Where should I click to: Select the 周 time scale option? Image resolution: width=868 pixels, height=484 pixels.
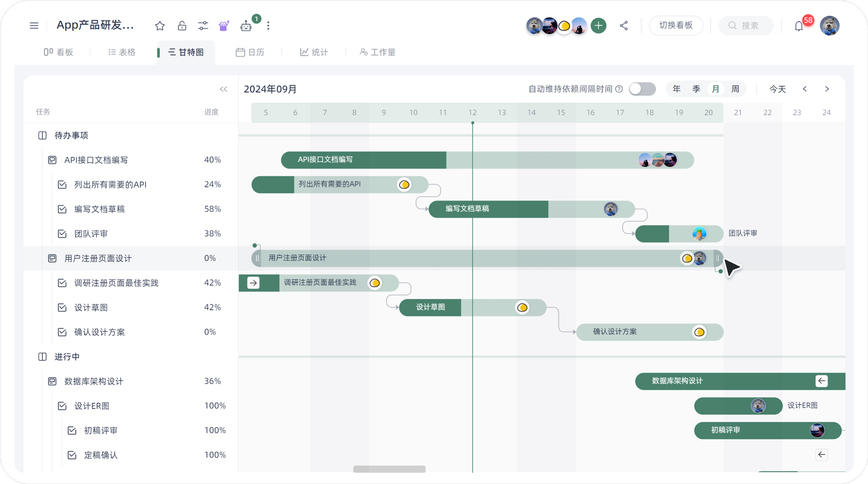pyautogui.click(x=735, y=89)
